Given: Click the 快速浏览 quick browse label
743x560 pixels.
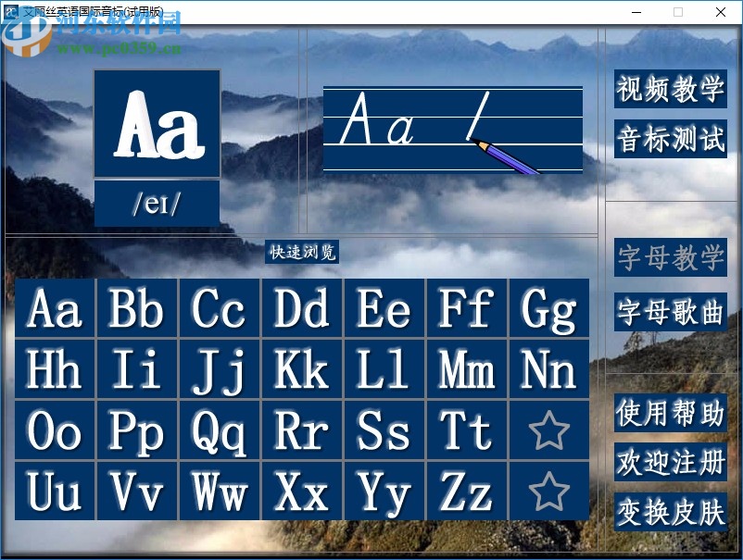Looking at the screenshot, I should point(302,252).
